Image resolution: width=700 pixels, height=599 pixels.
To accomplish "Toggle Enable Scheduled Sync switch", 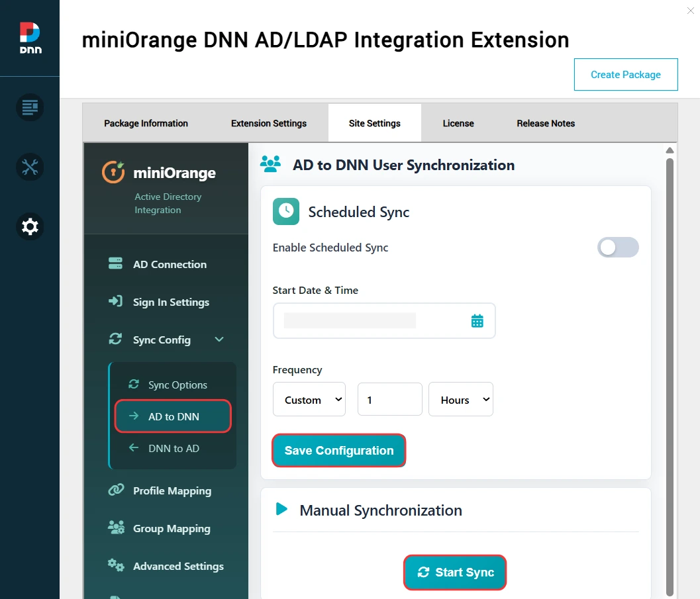I will 618,247.
